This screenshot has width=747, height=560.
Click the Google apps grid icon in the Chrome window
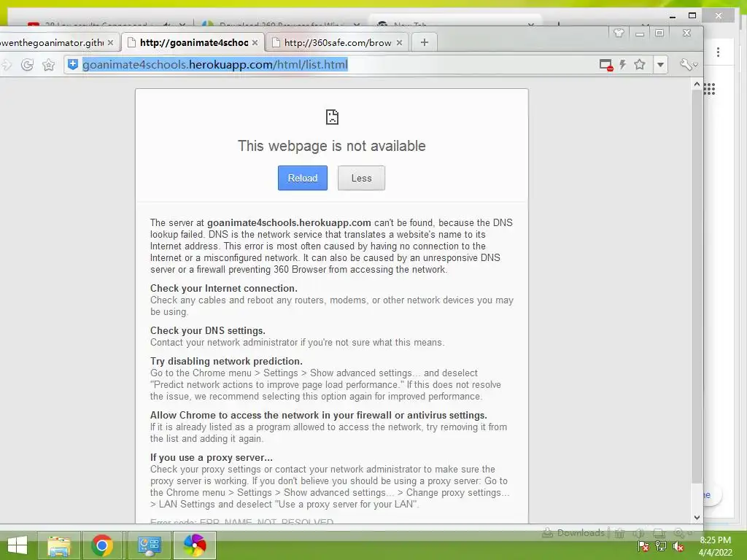point(709,89)
